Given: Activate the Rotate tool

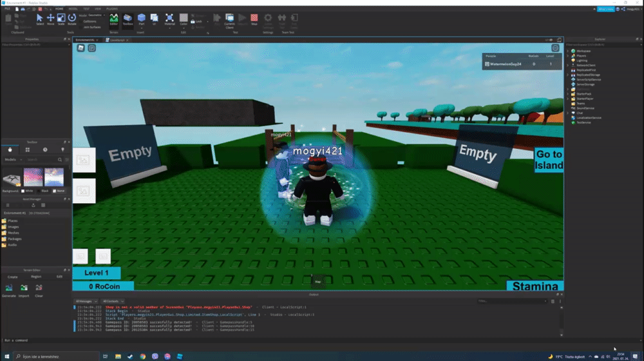Looking at the screenshot, I should [x=72, y=19].
